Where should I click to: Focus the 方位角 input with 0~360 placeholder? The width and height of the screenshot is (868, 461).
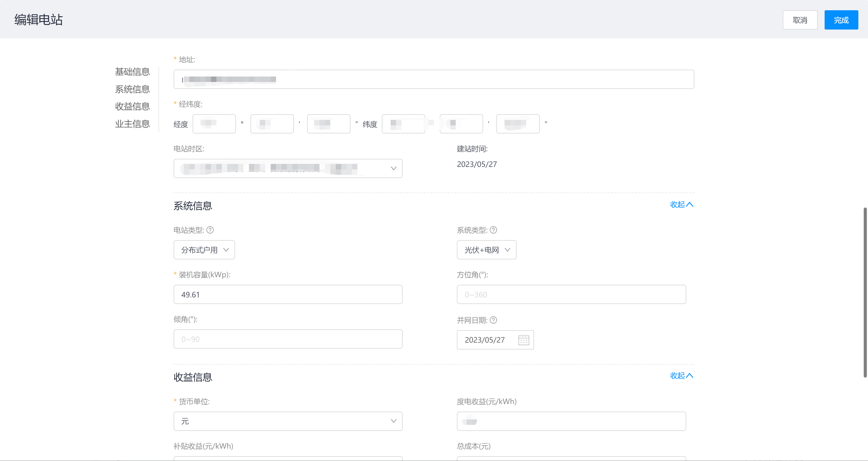pyautogui.click(x=571, y=295)
